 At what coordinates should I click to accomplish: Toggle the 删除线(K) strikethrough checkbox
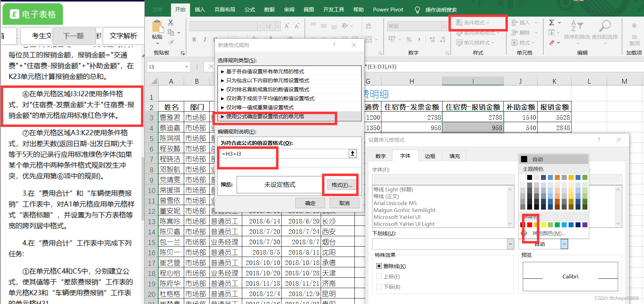(x=379, y=266)
